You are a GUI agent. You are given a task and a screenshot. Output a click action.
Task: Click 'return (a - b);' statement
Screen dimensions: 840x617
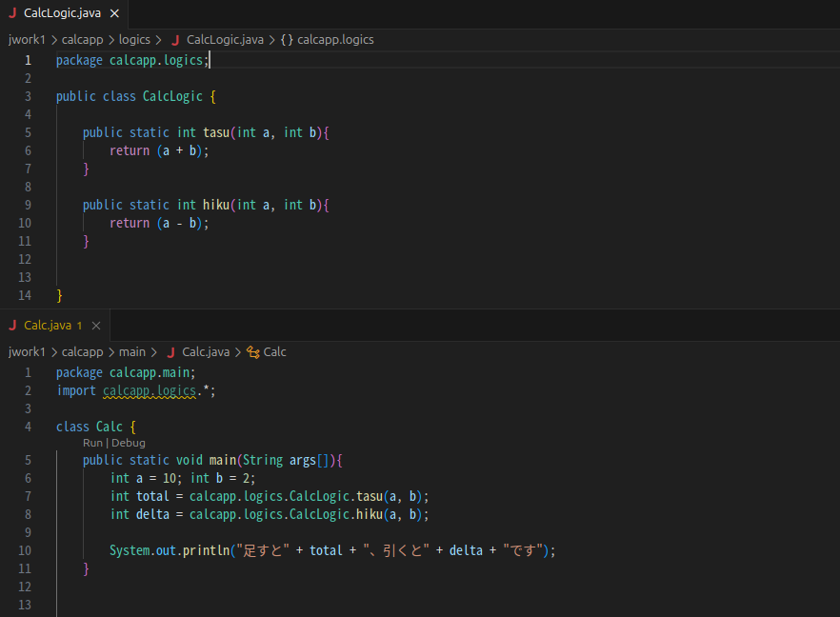pyautogui.click(x=159, y=224)
